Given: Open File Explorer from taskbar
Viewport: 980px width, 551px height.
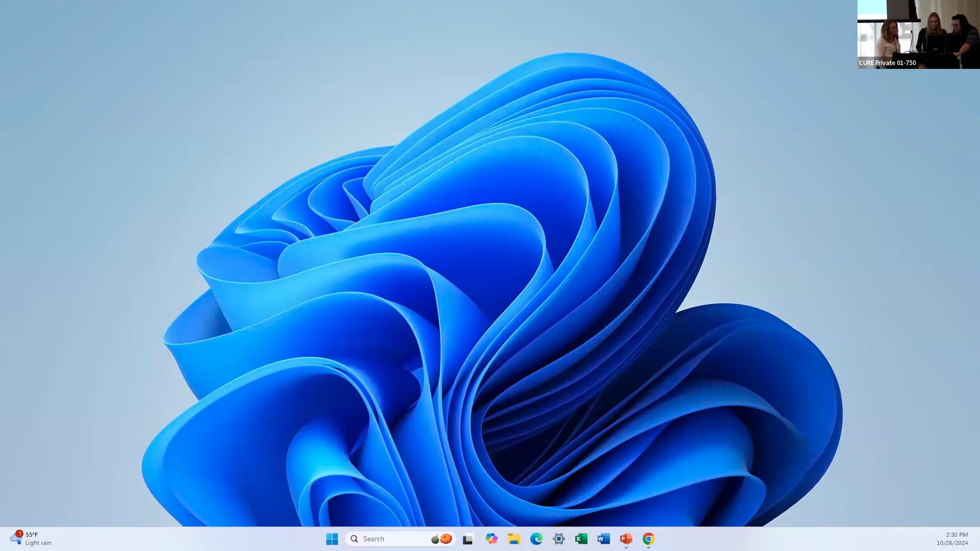Looking at the screenshot, I should click(513, 539).
